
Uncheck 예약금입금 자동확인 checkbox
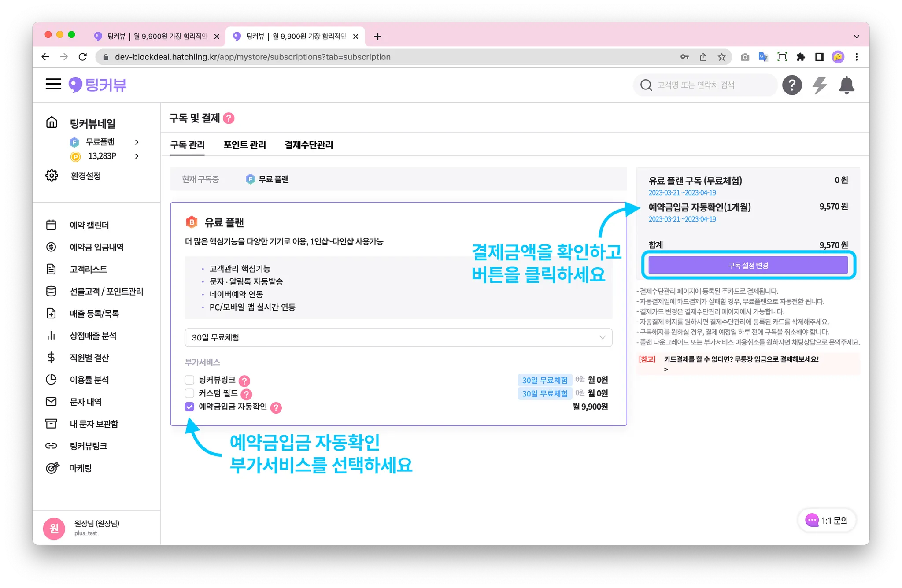pyautogui.click(x=189, y=407)
